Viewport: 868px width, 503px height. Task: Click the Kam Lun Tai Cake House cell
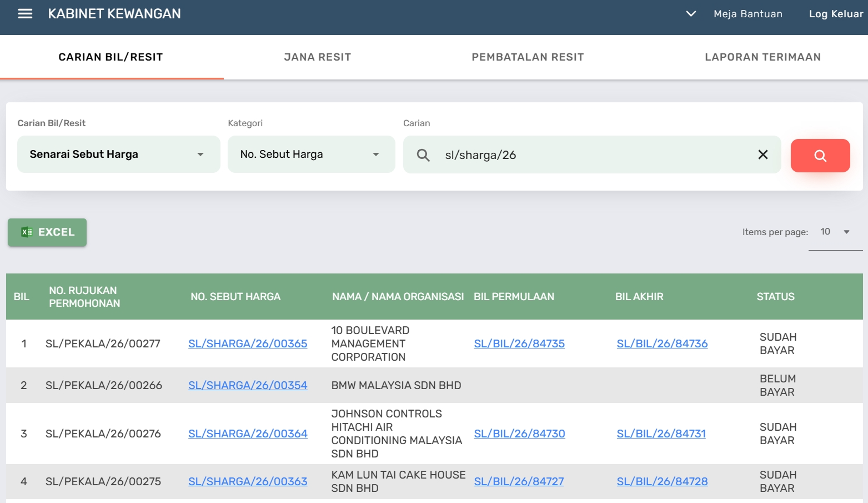click(x=398, y=481)
